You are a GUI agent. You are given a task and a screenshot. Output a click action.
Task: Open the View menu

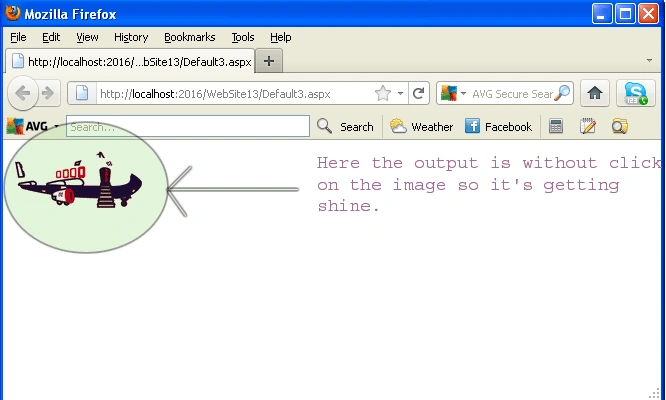(x=87, y=37)
